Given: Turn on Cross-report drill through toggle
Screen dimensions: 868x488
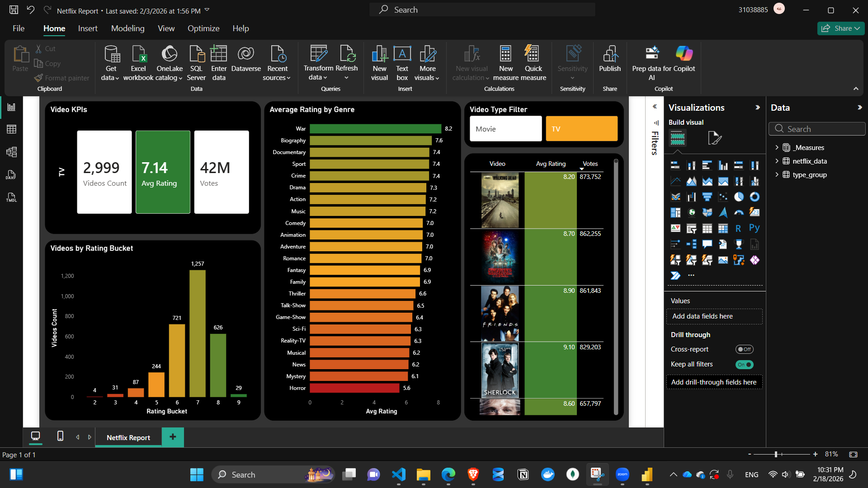Looking at the screenshot, I should [x=744, y=349].
